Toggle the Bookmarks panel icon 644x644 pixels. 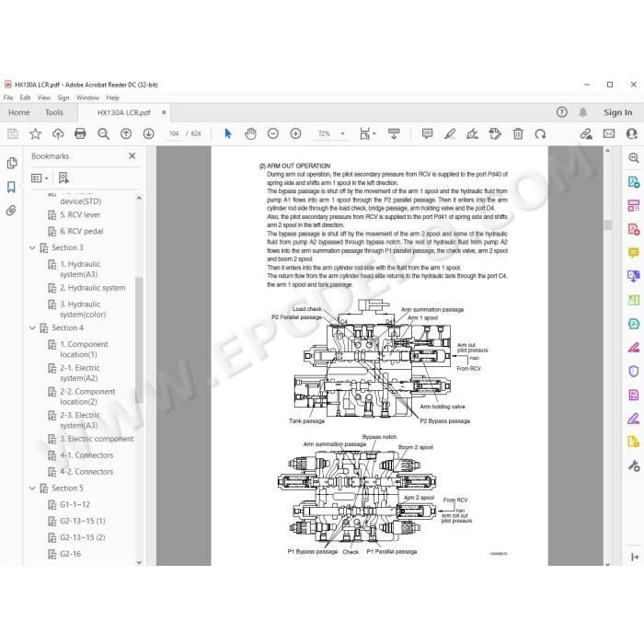[x=11, y=187]
